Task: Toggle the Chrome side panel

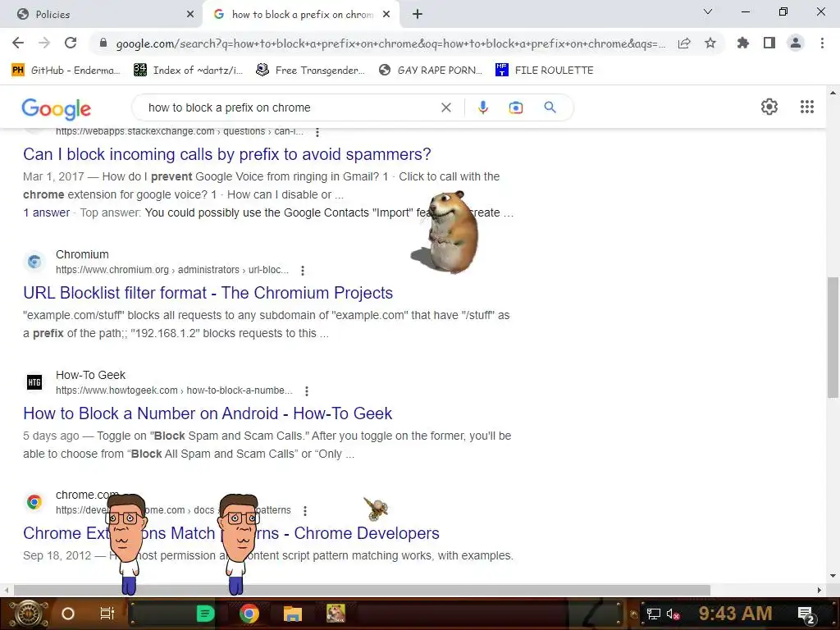Action: (769, 43)
